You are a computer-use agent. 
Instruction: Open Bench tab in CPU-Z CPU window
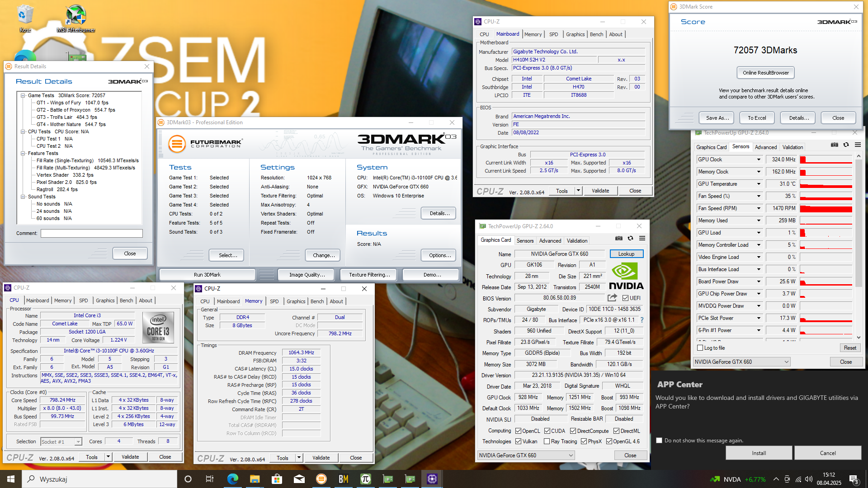click(x=126, y=300)
